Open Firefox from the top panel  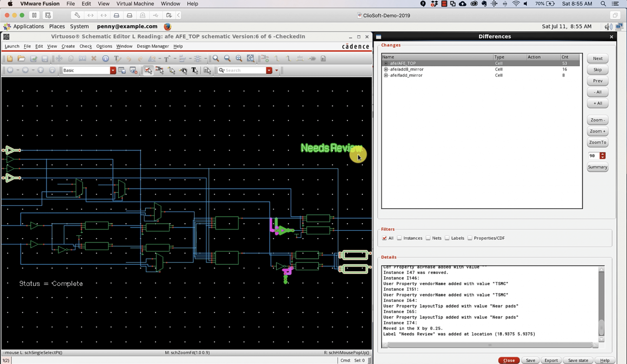(x=168, y=26)
